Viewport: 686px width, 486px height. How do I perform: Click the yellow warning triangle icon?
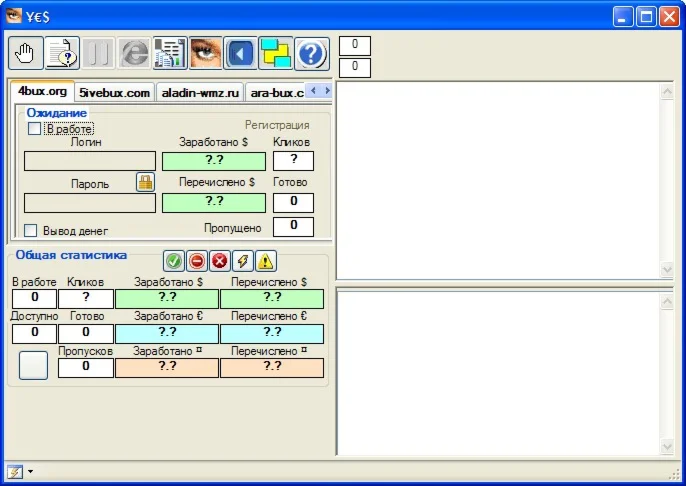tap(266, 261)
